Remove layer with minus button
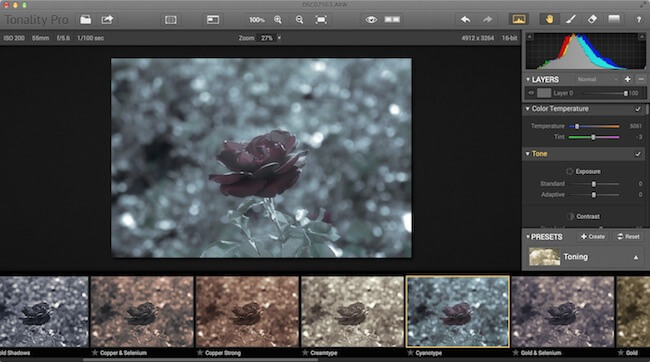 (641, 79)
